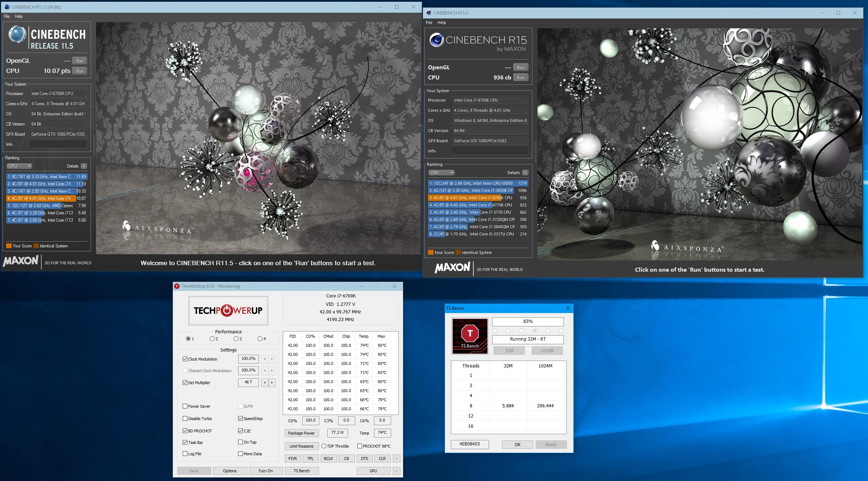Open File menu in Cinebench R15
This screenshot has height=481, width=868.
coord(429,22)
